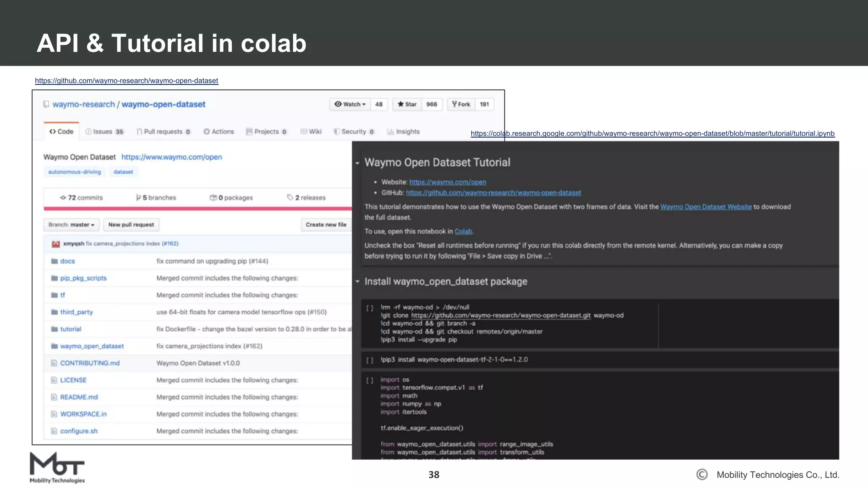
Task: Open commit message 'Waymo Open Dataset v1.0.0'
Action: coord(198,363)
